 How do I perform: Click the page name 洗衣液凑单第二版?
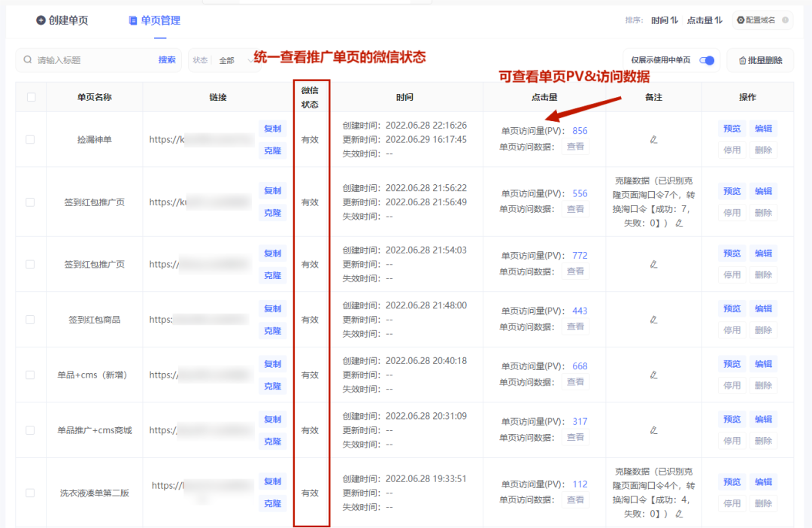[x=94, y=493]
